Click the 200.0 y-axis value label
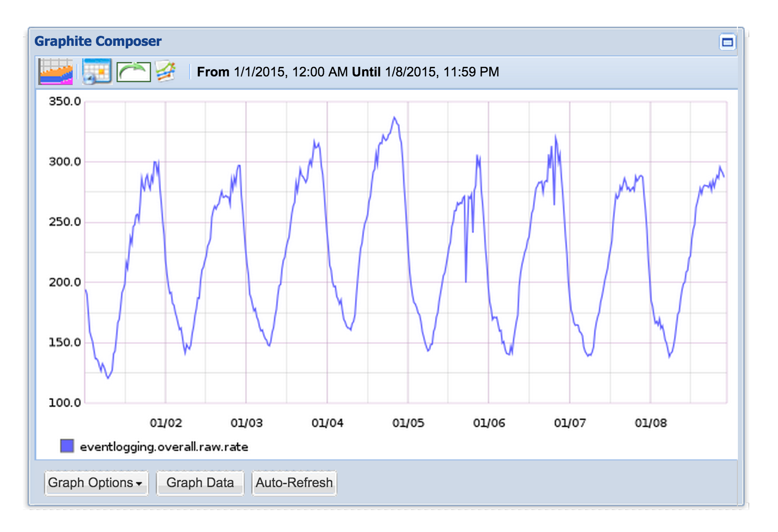 click(x=65, y=282)
